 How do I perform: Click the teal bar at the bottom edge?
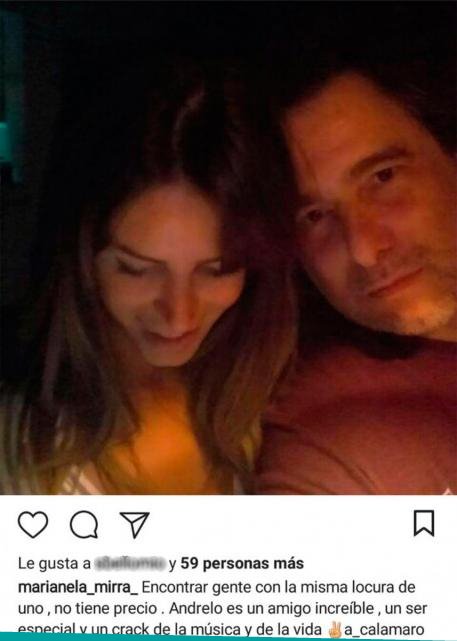pyautogui.click(x=228, y=639)
